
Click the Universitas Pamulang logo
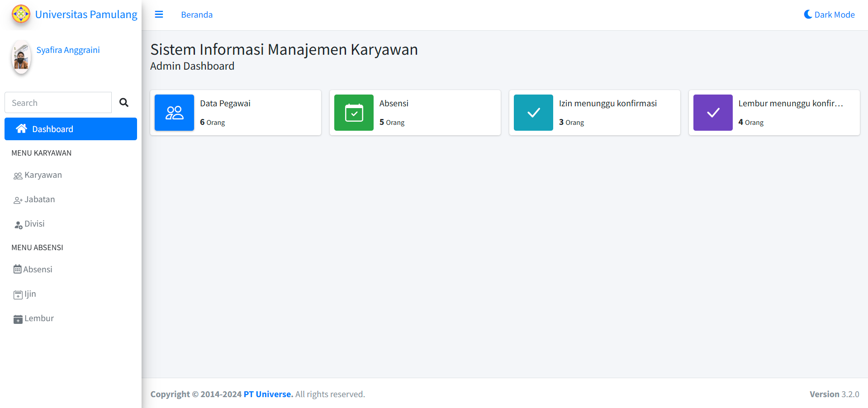[x=21, y=14]
